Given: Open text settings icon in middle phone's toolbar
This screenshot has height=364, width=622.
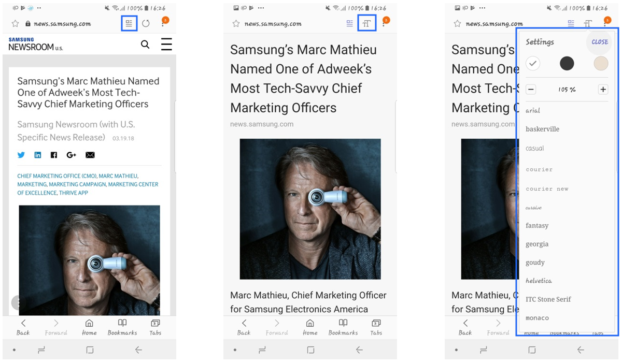Looking at the screenshot, I should [x=366, y=23].
